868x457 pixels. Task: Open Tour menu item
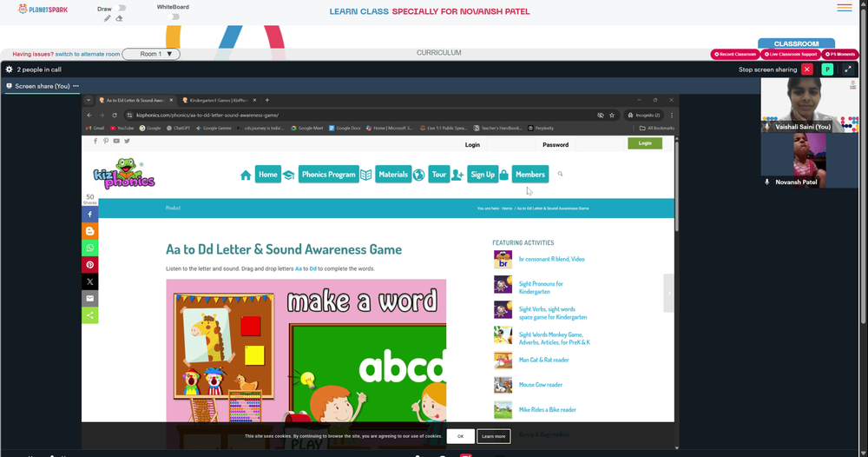coord(439,175)
